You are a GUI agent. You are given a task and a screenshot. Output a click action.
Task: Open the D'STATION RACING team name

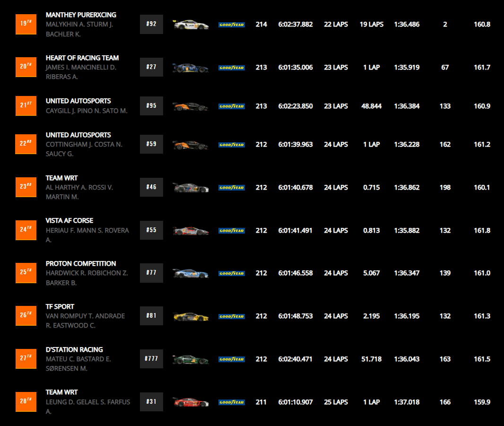pyautogui.click(x=74, y=349)
